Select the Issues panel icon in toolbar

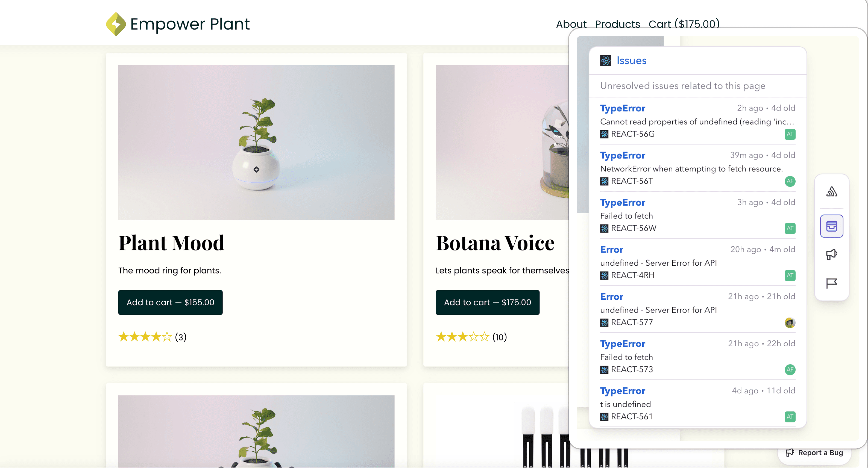[x=831, y=226]
